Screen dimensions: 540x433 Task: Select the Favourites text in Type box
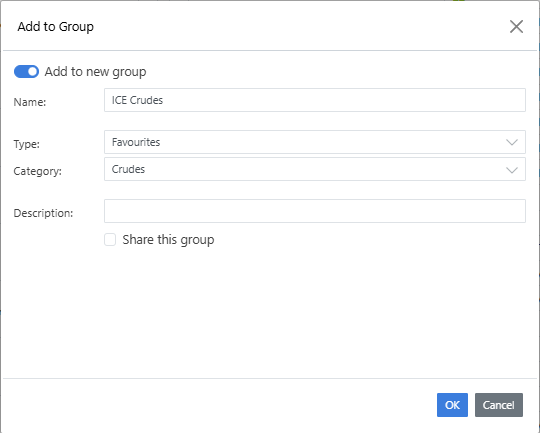(x=136, y=142)
